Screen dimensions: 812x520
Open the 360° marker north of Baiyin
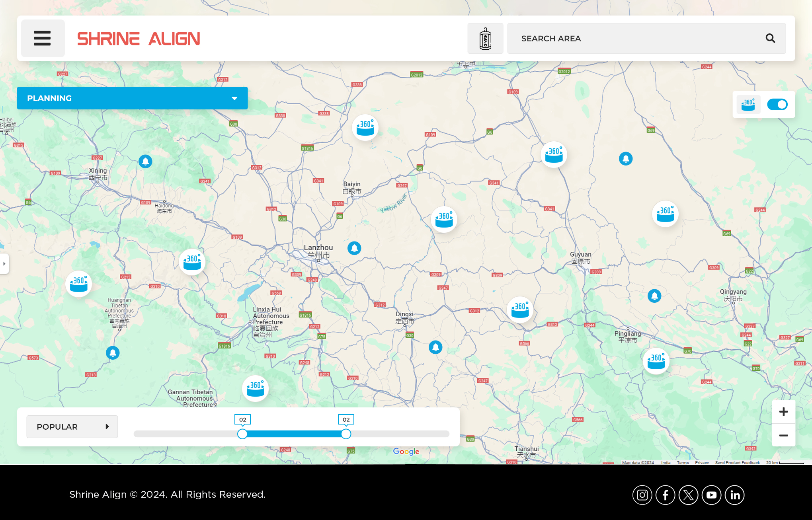tap(365, 128)
